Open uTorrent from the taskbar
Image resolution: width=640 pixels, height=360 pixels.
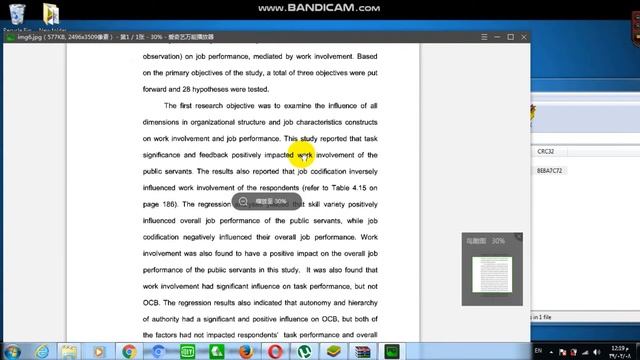304,351
